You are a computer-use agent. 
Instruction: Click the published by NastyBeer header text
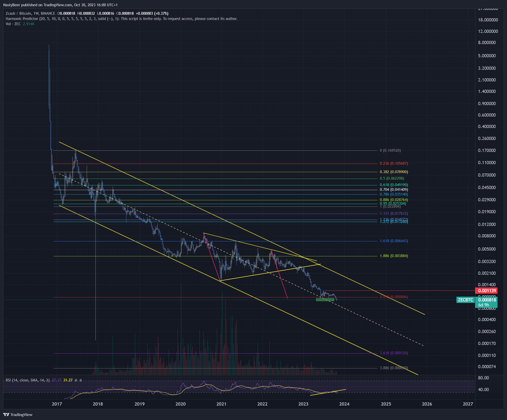click(60, 5)
